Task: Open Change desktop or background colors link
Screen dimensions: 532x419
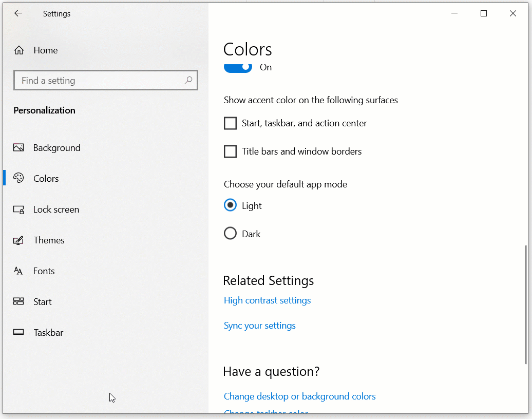Action: coord(299,396)
